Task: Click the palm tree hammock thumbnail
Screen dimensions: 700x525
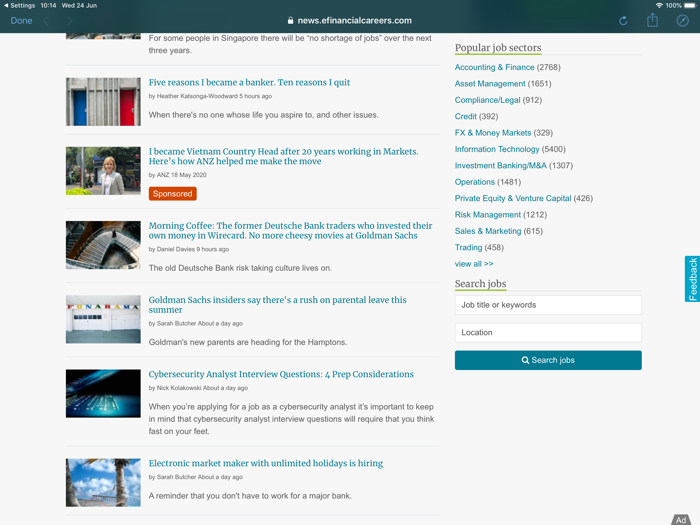Action: [103, 483]
